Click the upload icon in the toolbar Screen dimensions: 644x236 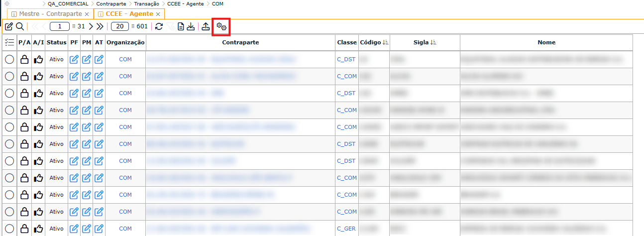[206, 26]
